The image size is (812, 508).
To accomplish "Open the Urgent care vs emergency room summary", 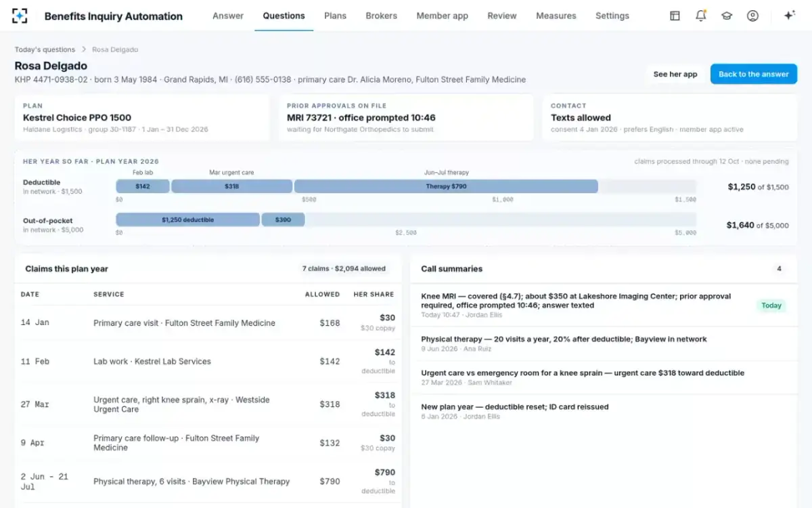I will (x=604, y=377).
